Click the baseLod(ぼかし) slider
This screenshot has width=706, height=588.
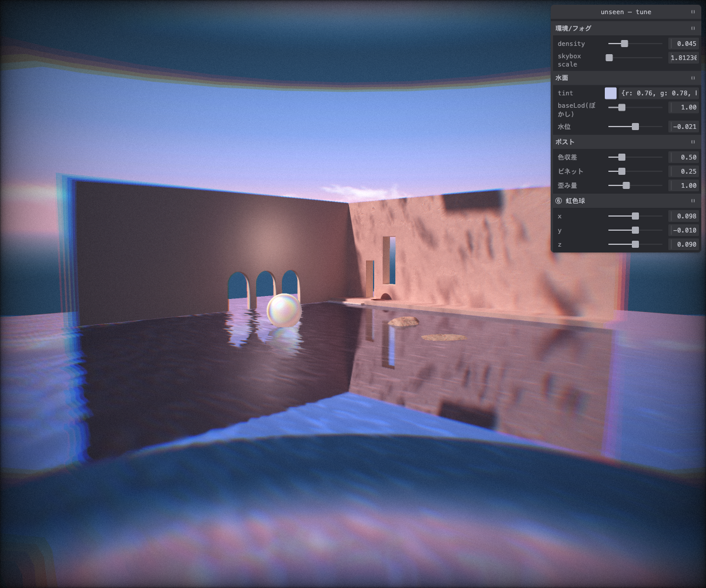(x=635, y=108)
